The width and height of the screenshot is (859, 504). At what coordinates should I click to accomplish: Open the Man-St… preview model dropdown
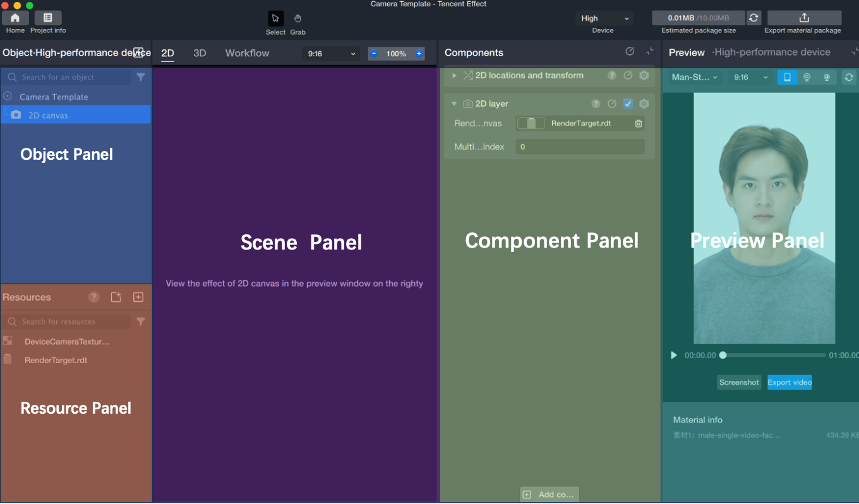click(695, 77)
